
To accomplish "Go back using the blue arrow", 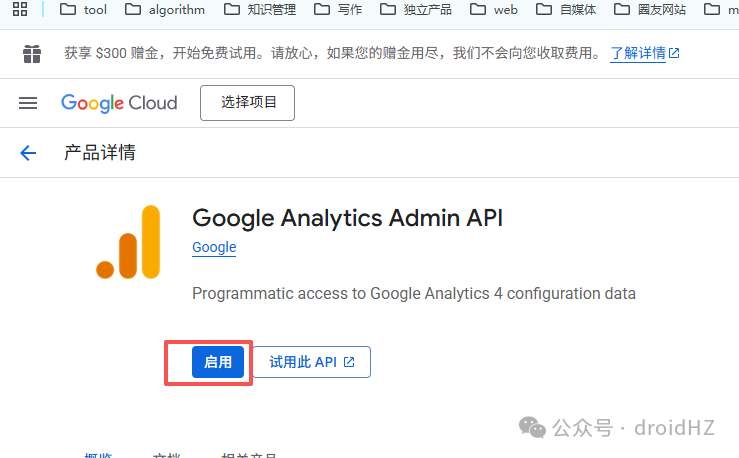I will [x=28, y=153].
